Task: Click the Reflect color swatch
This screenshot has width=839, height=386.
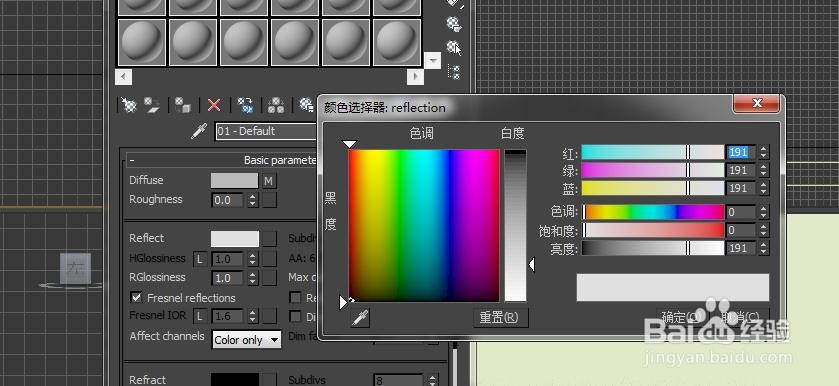Action: [234, 239]
